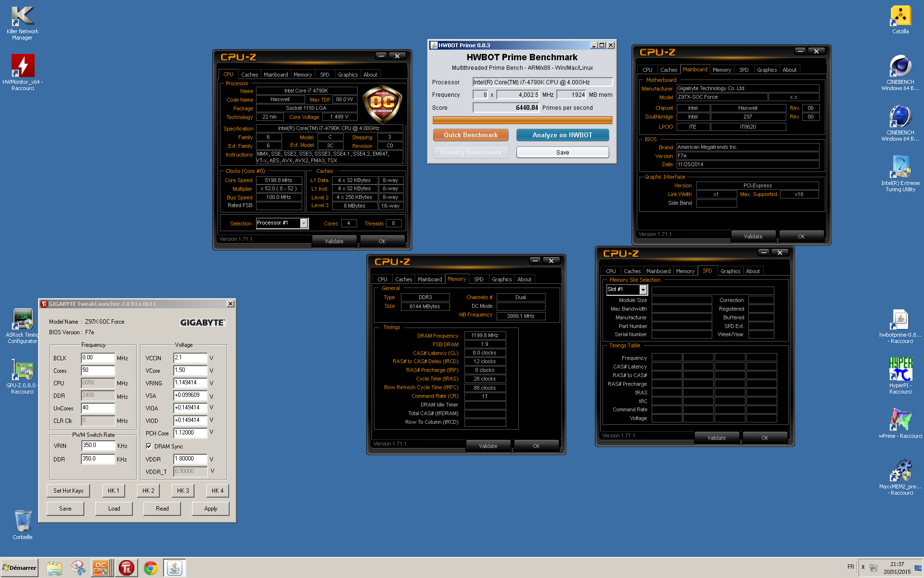The height and width of the screenshot is (578, 924).
Task: Open Windows Explorer from the taskbar
Action: (54, 568)
